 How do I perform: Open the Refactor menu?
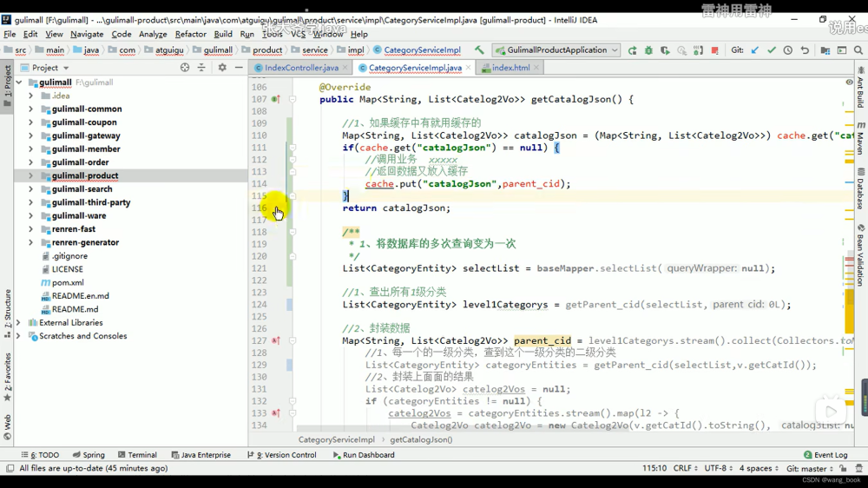(190, 34)
